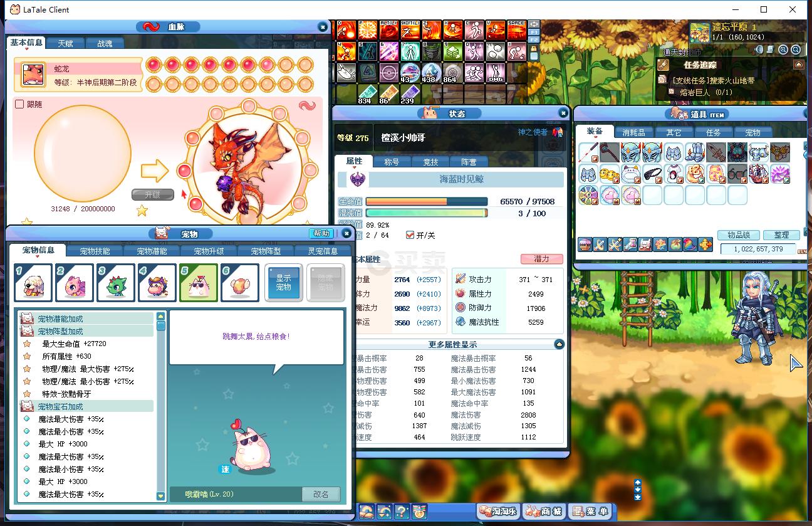Screen dimensions: 812x526
Task: Select the colorful wheel item in inventory
Action: tap(588, 195)
